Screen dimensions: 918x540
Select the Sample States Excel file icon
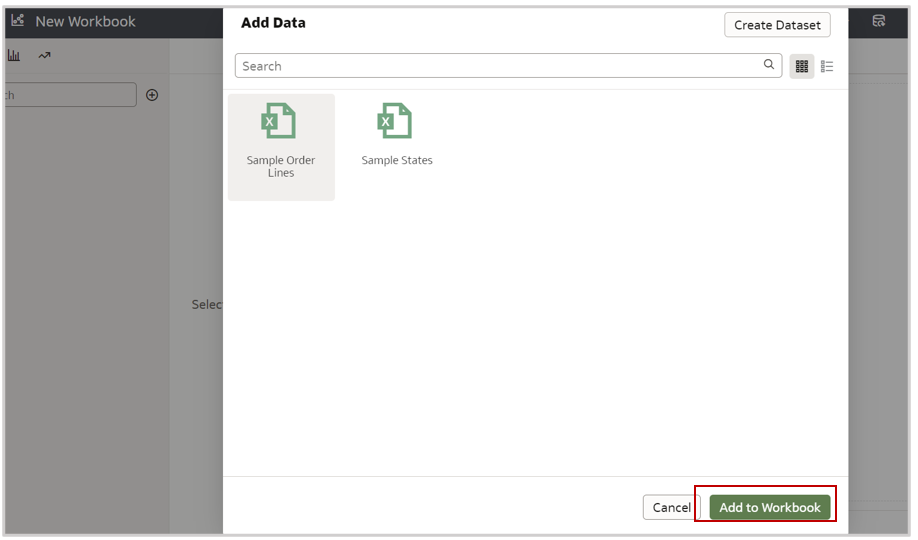[x=395, y=121]
